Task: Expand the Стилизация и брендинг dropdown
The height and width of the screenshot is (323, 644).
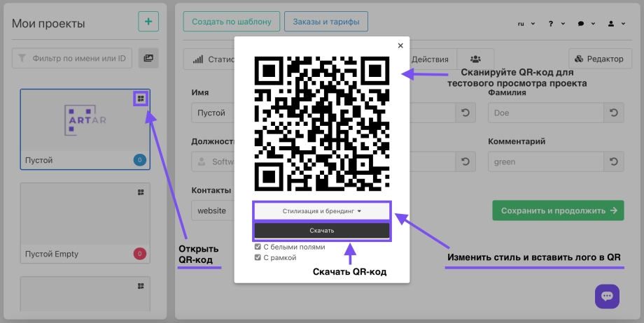Action: pyautogui.click(x=322, y=210)
